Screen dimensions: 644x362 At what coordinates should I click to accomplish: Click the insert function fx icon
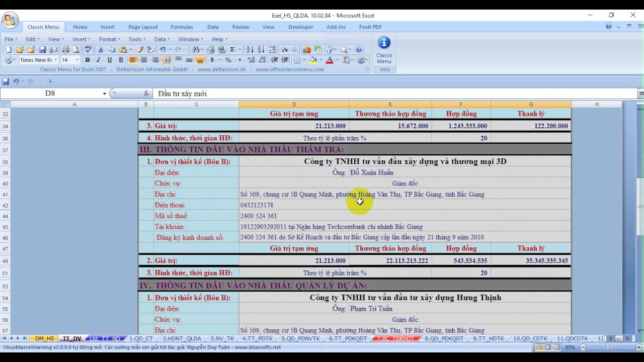coord(146,94)
